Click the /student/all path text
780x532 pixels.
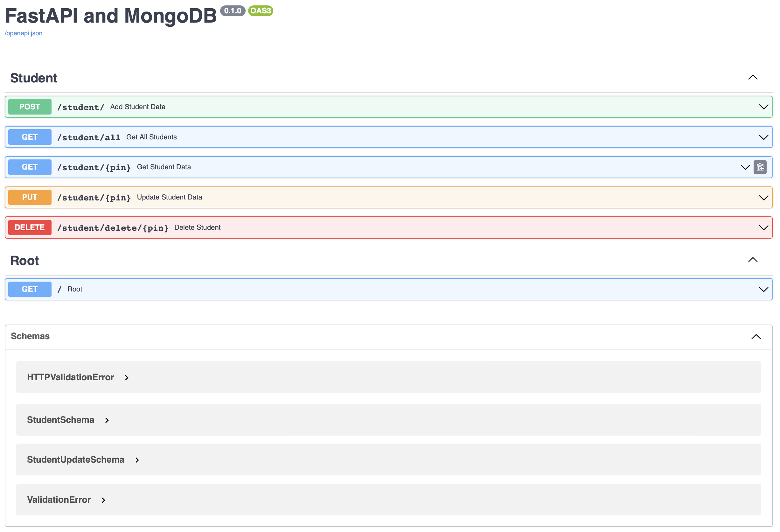[89, 137]
